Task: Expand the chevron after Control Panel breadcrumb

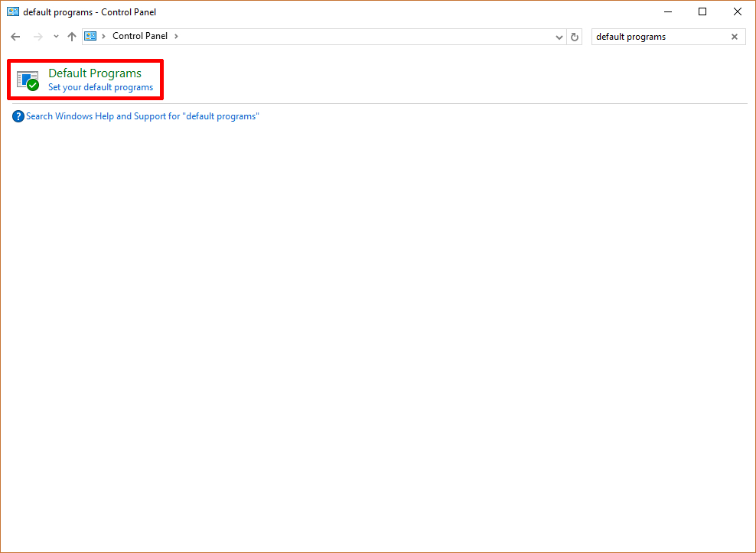Action: 176,36
